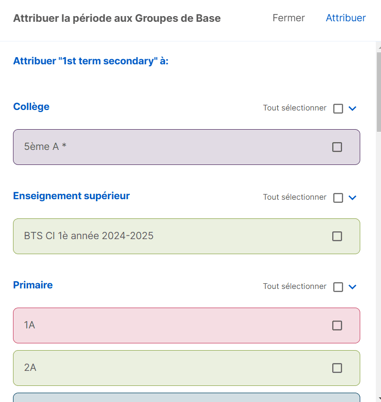
Task: Collapse the Enseignement supérieur section chevron
Action: point(352,198)
